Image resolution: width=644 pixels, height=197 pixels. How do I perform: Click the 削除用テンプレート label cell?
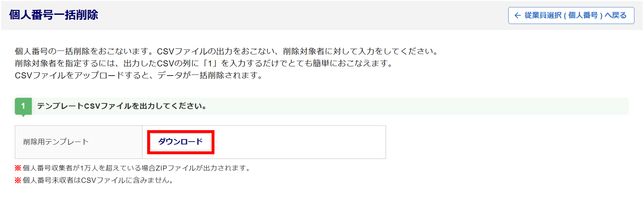(x=56, y=142)
